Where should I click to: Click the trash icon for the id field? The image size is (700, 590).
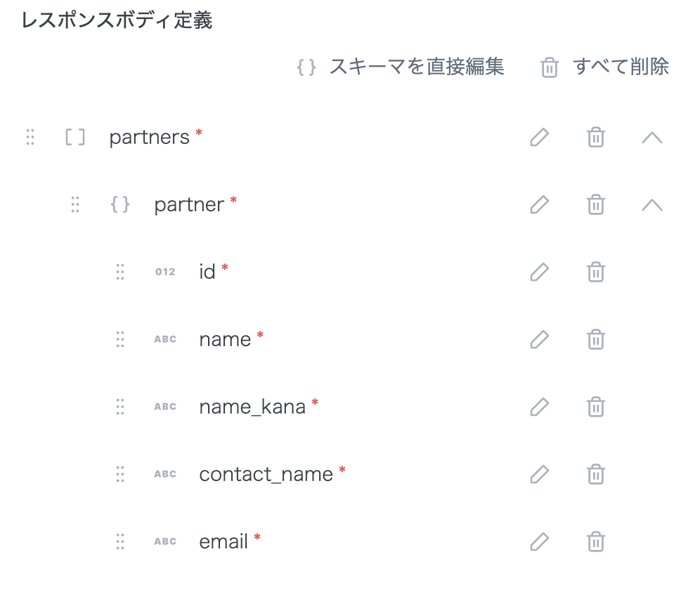(x=595, y=272)
